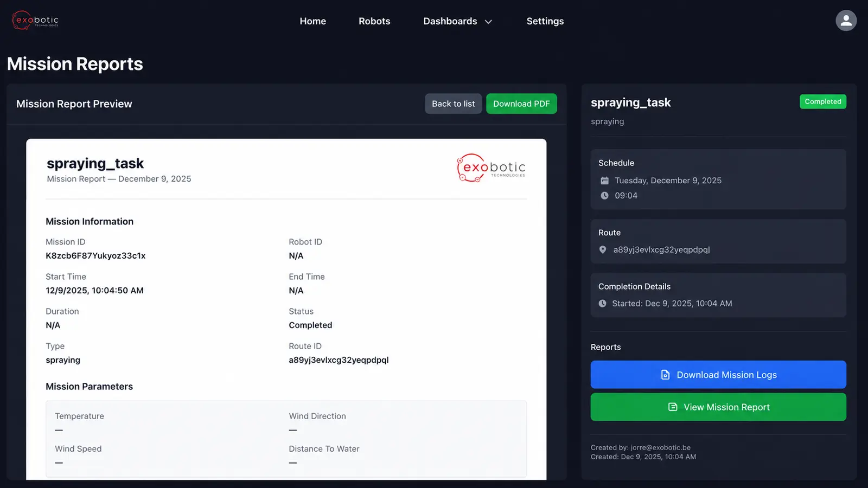Click Download Mission Logs button
This screenshot has height=488, width=868.
click(x=718, y=375)
